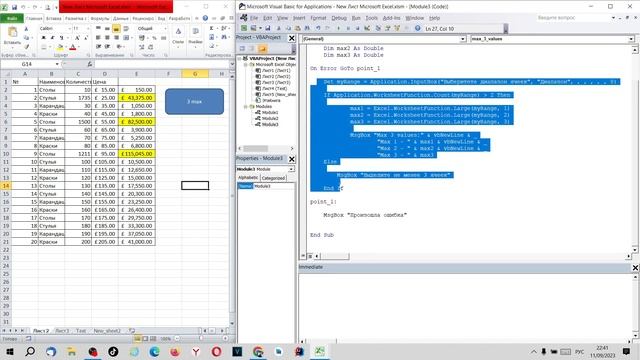Toggle underline formatting in Excel ribbon
The height and width of the screenshot is (360, 640).
click(x=61, y=38)
